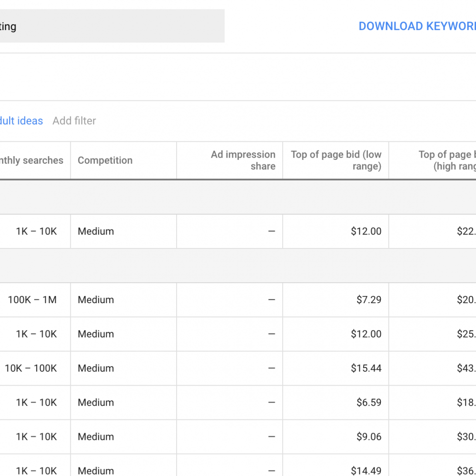Sort by monthly searches column header

[31, 160]
